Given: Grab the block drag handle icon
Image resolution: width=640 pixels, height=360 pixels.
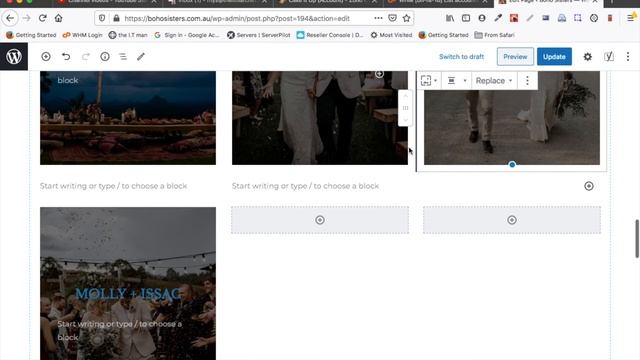Looking at the screenshot, I should coord(405,108).
